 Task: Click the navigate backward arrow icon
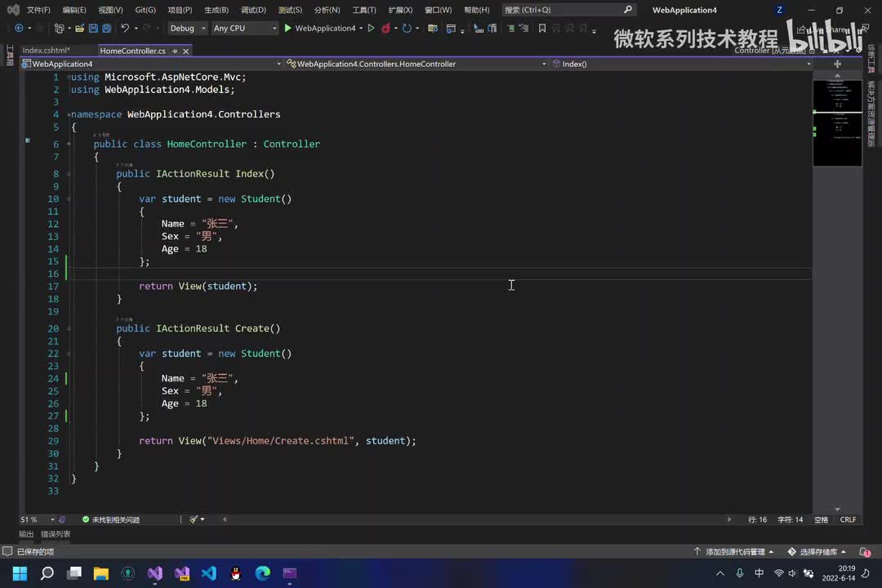(19, 28)
